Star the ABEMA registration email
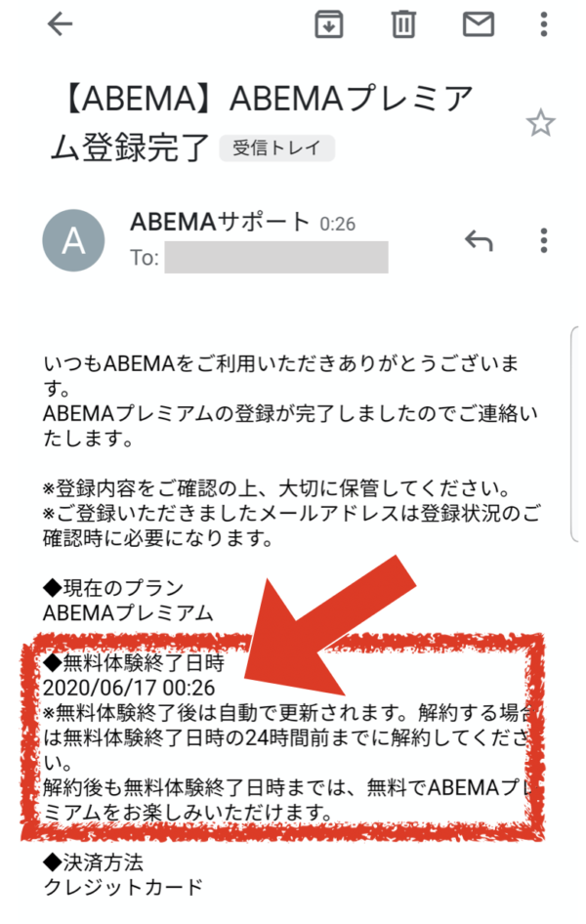This screenshot has width=586, height=924. point(540,123)
